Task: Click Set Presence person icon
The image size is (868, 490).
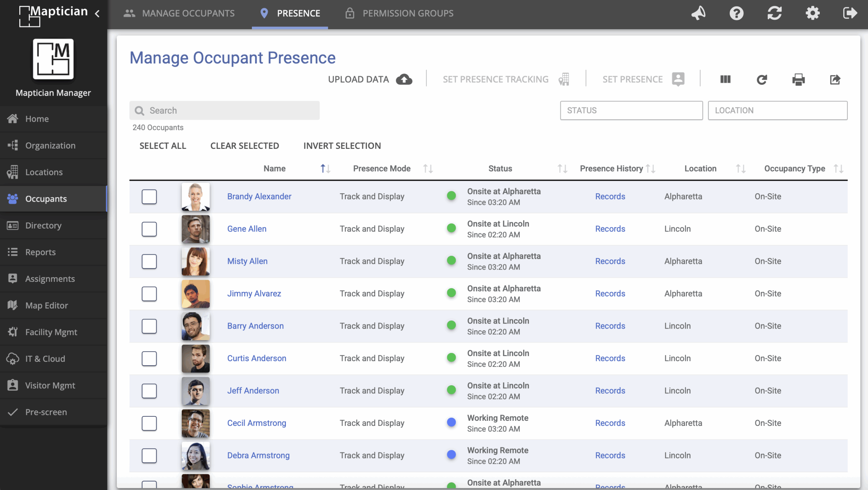Action: coord(678,79)
